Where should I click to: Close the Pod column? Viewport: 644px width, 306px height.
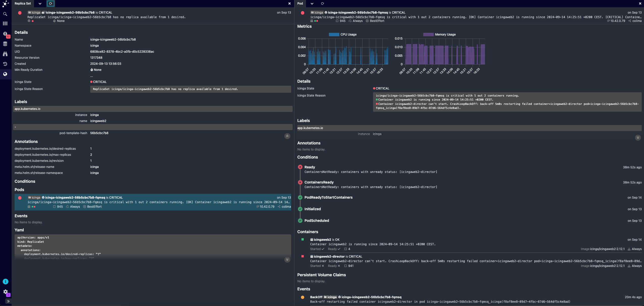tap(640, 4)
